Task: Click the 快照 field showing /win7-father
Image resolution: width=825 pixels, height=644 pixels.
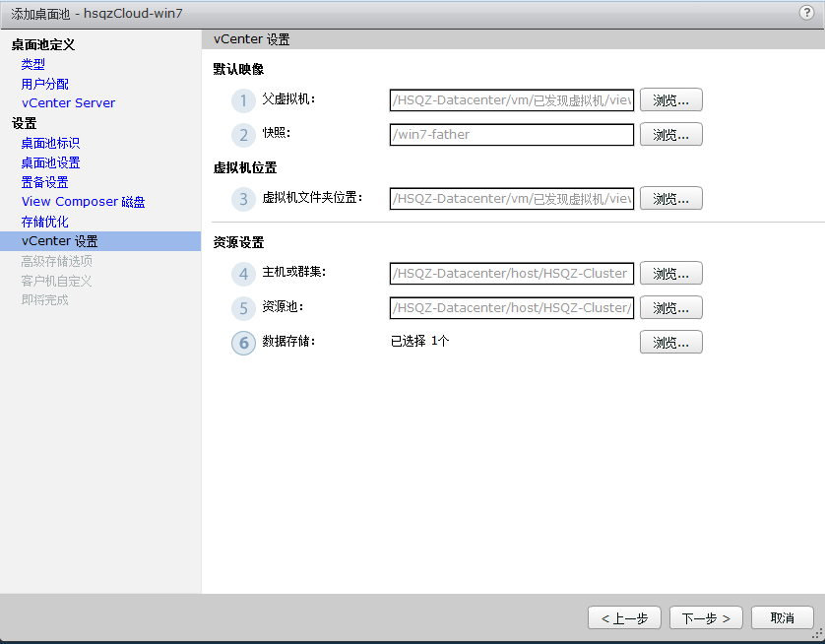Action: click(x=511, y=135)
